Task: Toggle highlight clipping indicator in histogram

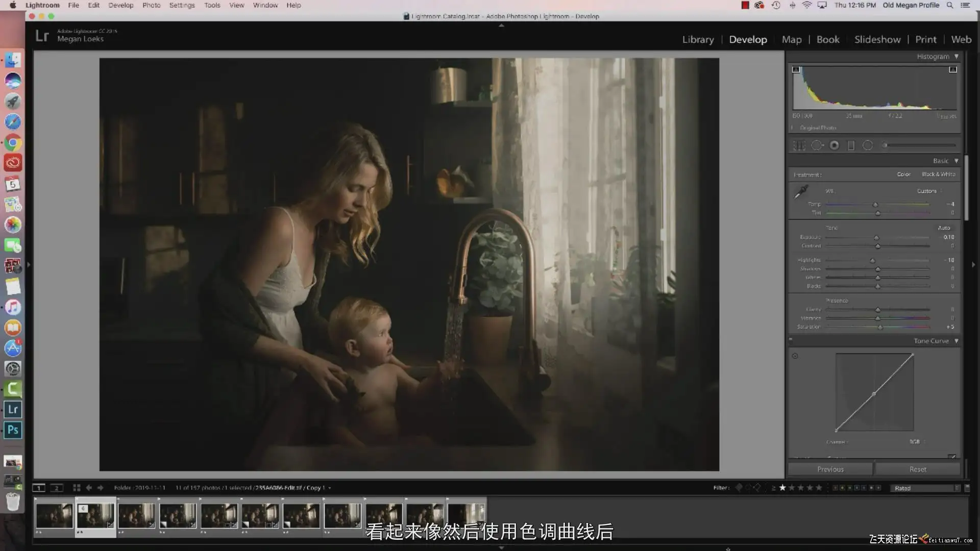Action: [952, 69]
